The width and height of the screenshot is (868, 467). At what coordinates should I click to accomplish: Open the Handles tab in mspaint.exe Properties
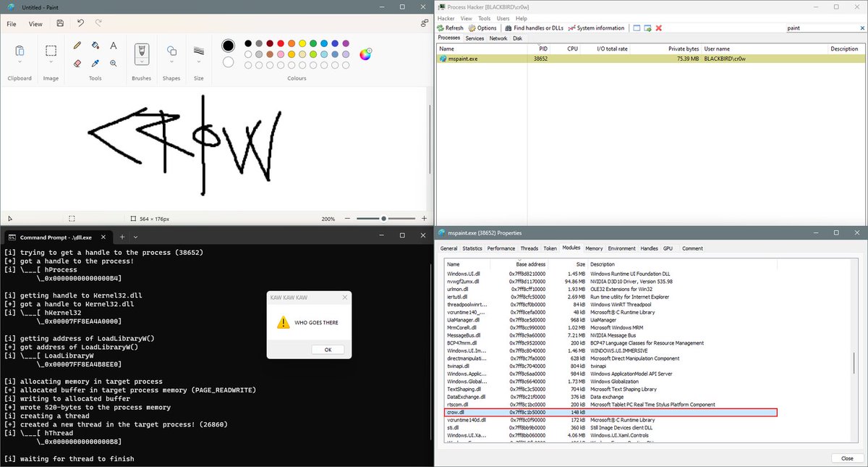(x=649, y=248)
